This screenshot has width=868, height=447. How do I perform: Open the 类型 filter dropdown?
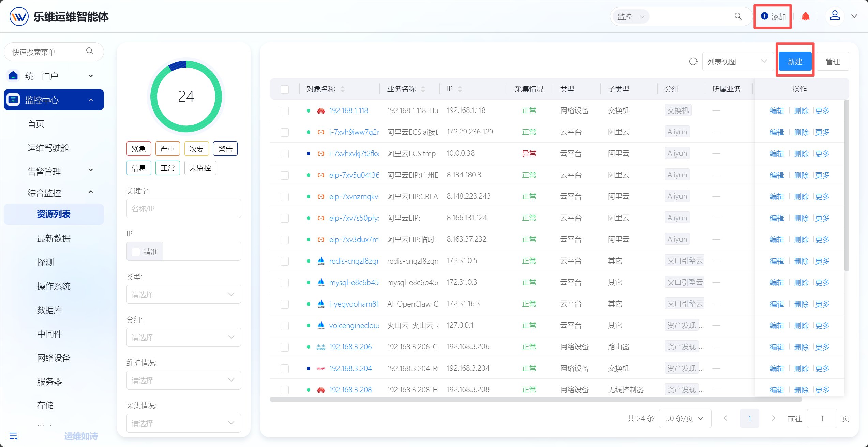pyautogui.click(x=183, y=294)
